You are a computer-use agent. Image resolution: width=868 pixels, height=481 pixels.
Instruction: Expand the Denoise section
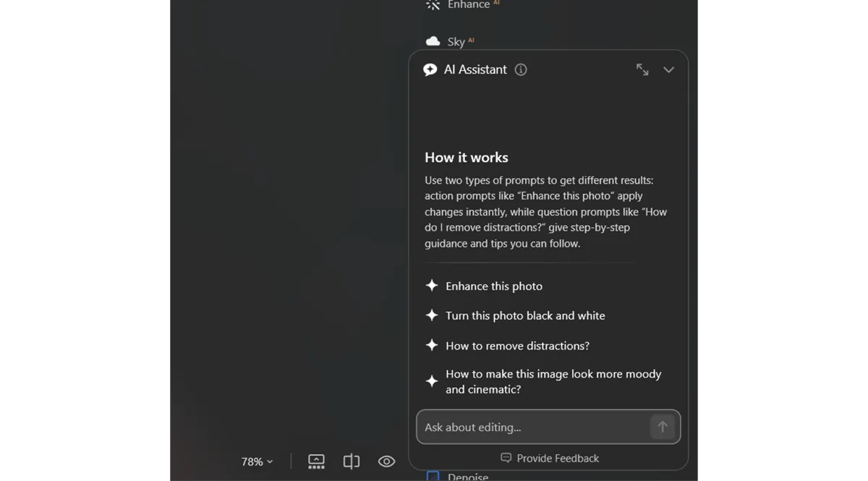(469, 477)
